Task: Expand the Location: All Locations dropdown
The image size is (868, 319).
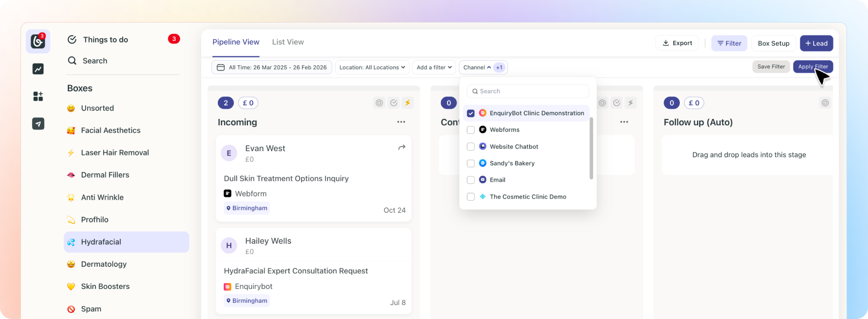Action: coord(372,67)
